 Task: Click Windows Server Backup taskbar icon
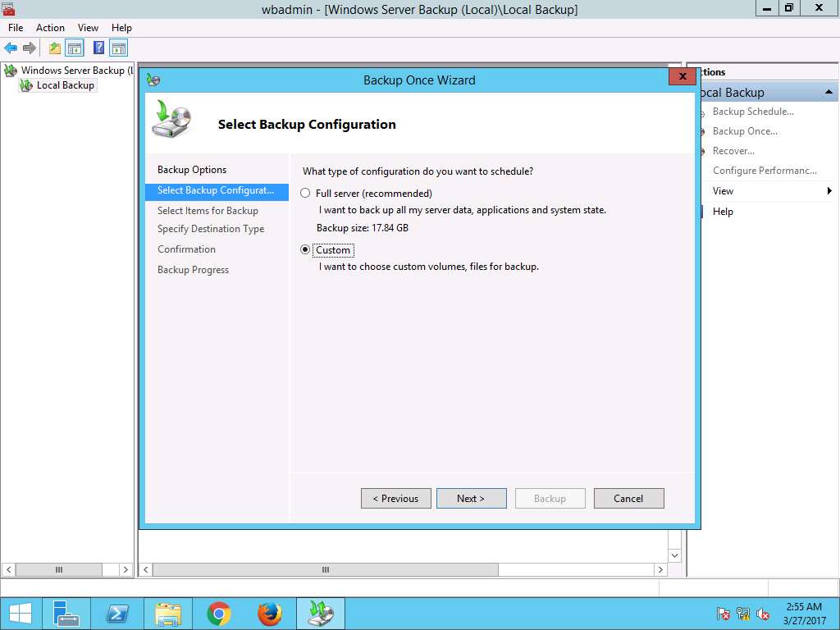[321, 614]
